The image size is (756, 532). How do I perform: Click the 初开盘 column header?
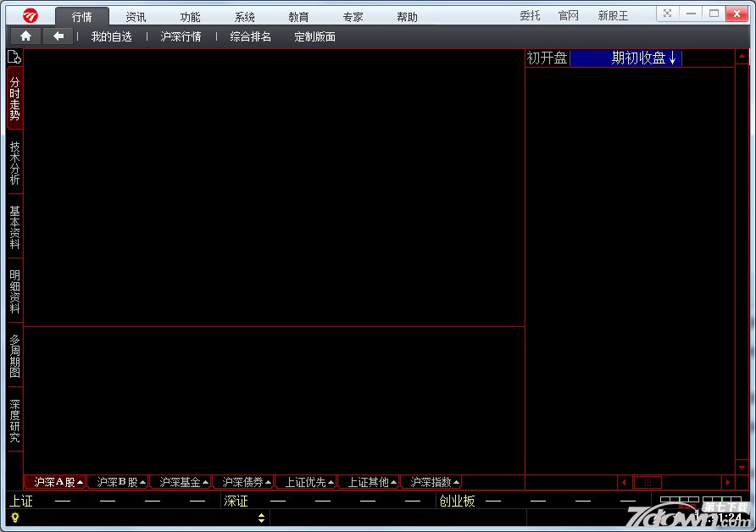tap(548, 58)
